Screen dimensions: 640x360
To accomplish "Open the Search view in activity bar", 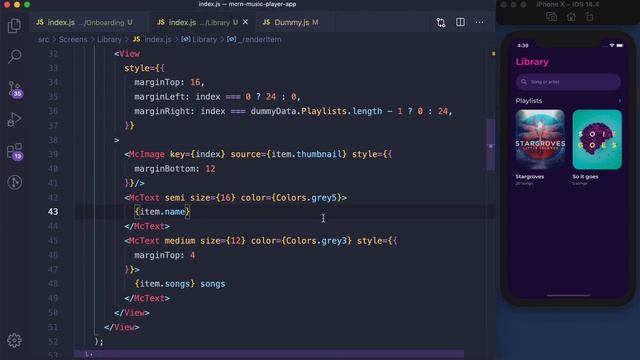I will pyautogui.click(x=15, y=56).
